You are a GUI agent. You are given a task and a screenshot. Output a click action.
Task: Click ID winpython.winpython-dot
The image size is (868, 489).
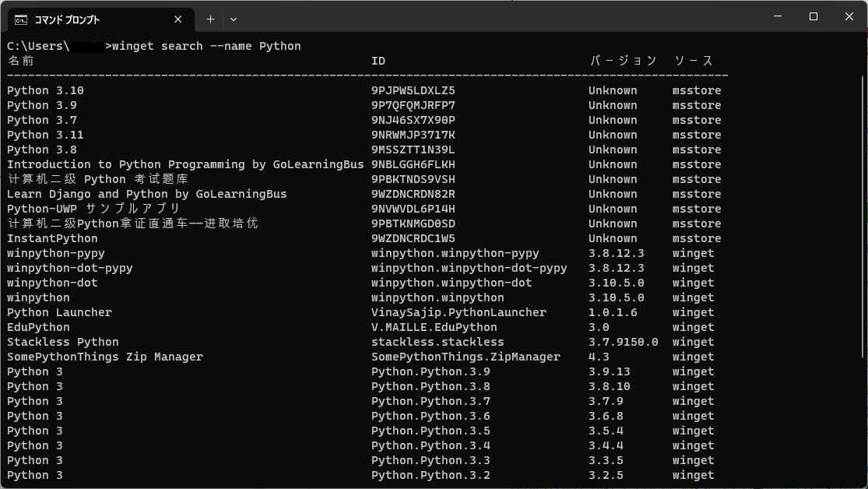click(452, 283)
